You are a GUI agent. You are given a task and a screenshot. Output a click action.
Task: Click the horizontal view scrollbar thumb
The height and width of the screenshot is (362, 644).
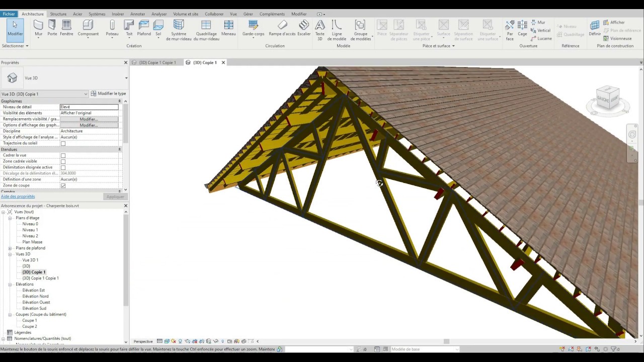(x=446, y=341)
